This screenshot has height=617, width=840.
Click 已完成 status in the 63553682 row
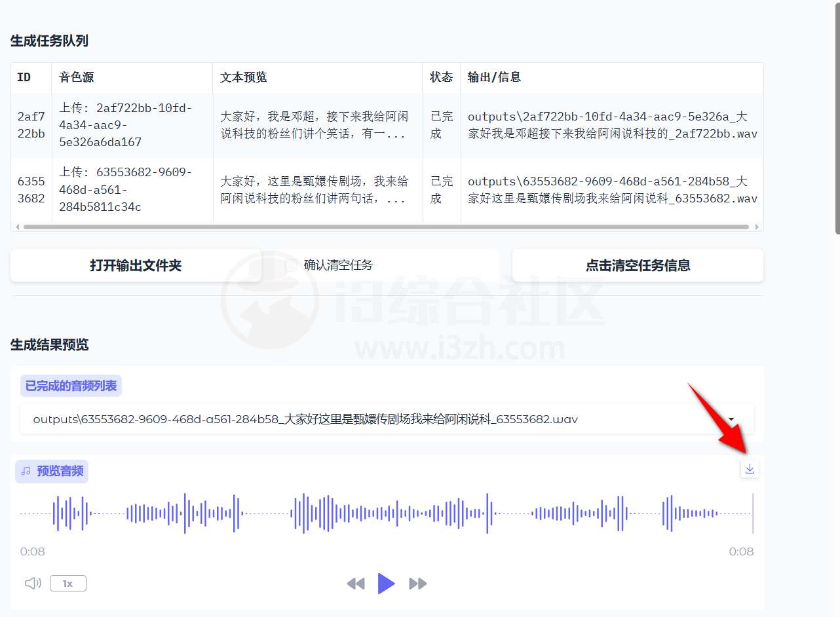pos(441,190)
